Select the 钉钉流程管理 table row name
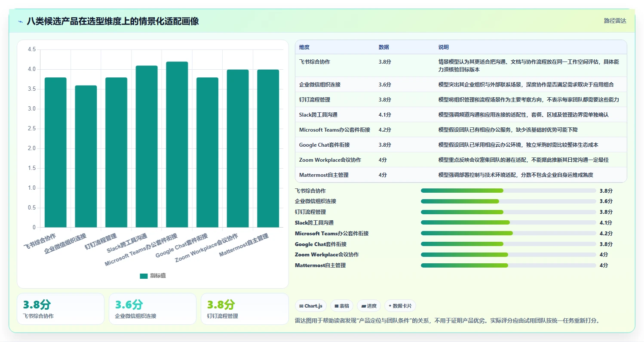The width and height of the screenshot is (644, 342). (x=315, y=100)
